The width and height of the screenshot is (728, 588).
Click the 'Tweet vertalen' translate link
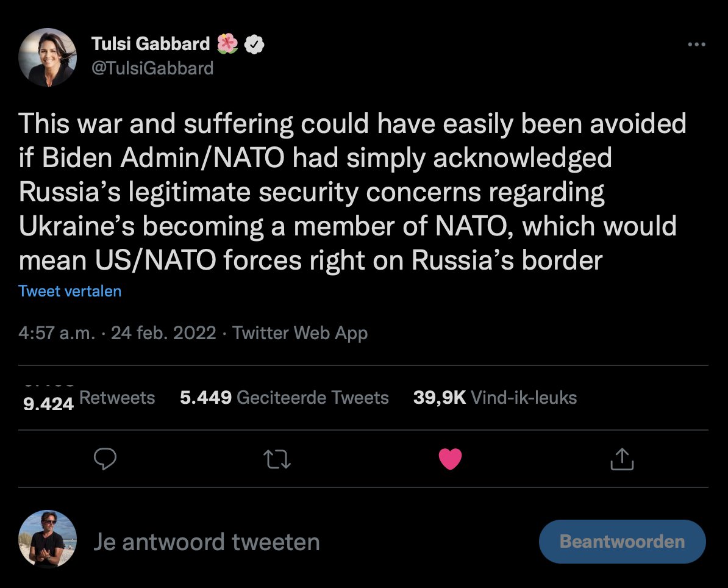70,291
